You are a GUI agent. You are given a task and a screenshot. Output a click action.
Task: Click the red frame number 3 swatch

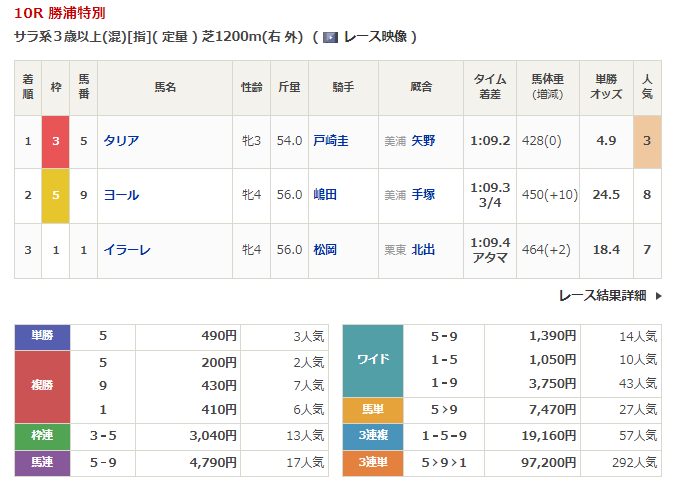[55, 141]
